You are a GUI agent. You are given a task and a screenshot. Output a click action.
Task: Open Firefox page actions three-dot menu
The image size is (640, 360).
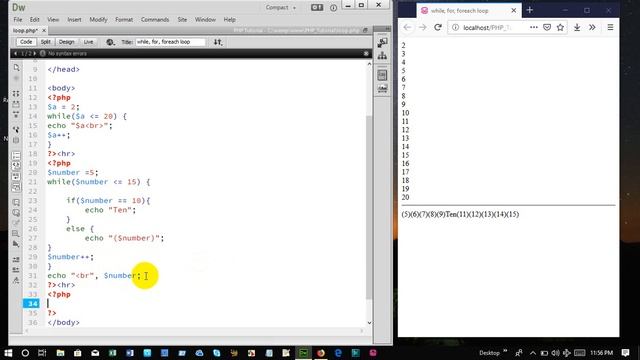[x=533, y=27]
